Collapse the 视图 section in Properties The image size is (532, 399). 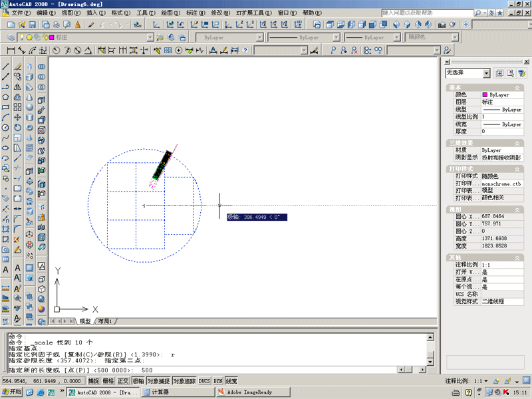pyautogui.click(x=517, y=209)
